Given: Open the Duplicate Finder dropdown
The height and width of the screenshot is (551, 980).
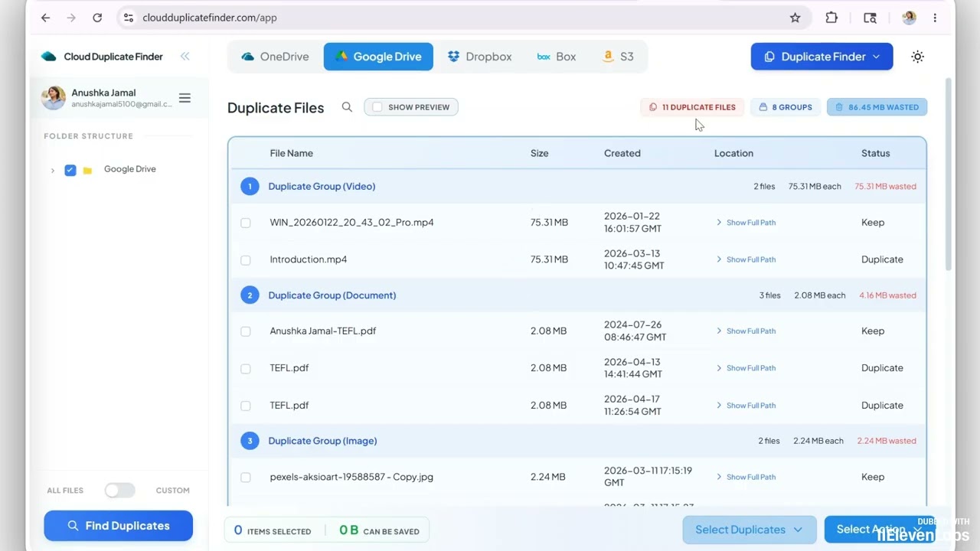Looking at the screenshot, I should coord(822,57).
